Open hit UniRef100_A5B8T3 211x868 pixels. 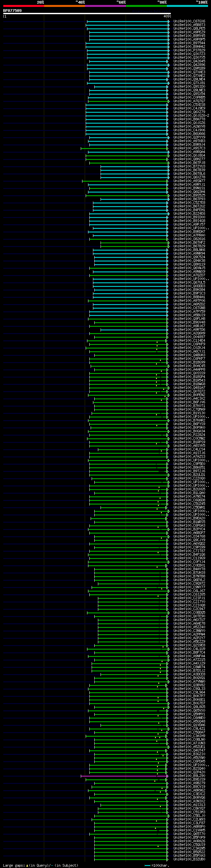click(189, 25)
